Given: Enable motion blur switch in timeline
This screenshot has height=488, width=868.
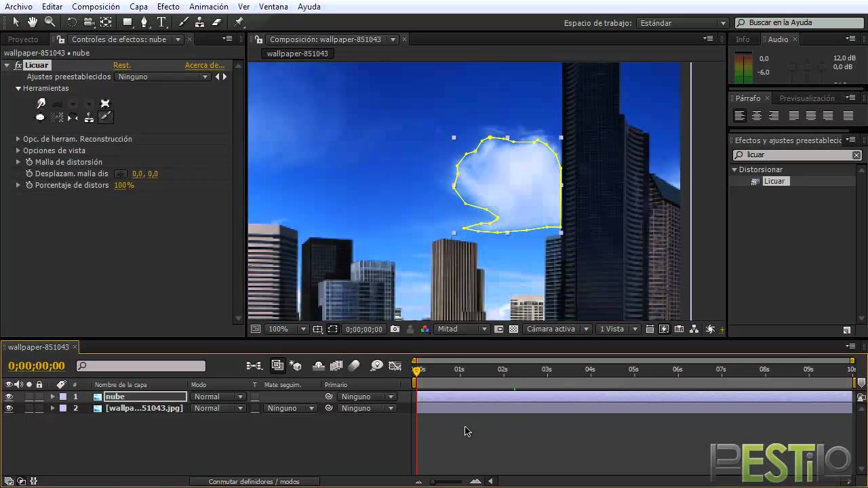Looking at the screenshot, I should (353, 366).
